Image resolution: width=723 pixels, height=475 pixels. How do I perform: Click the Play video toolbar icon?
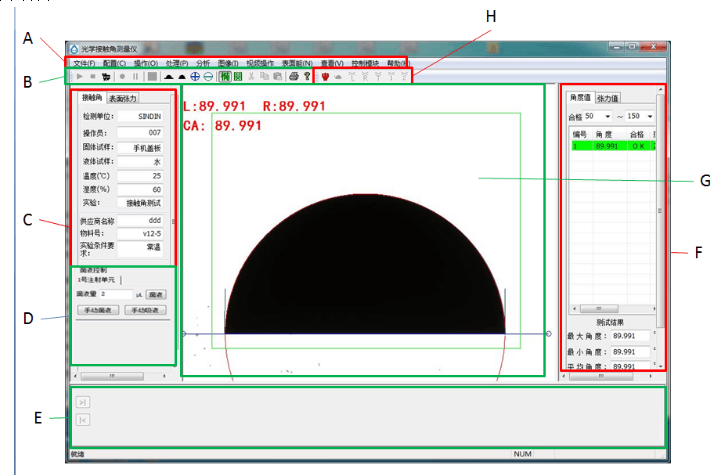point(80,77)
